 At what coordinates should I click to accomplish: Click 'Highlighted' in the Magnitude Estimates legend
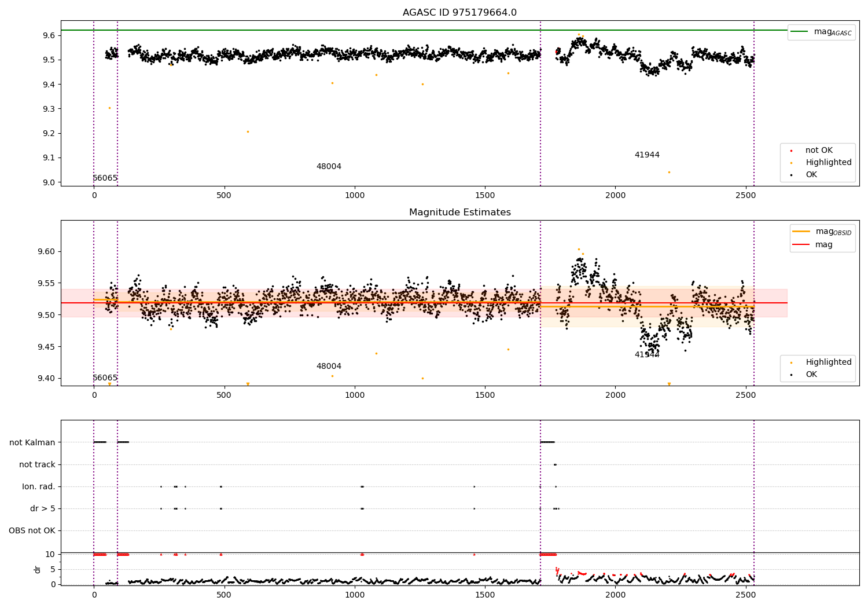[x=829, y=362]
